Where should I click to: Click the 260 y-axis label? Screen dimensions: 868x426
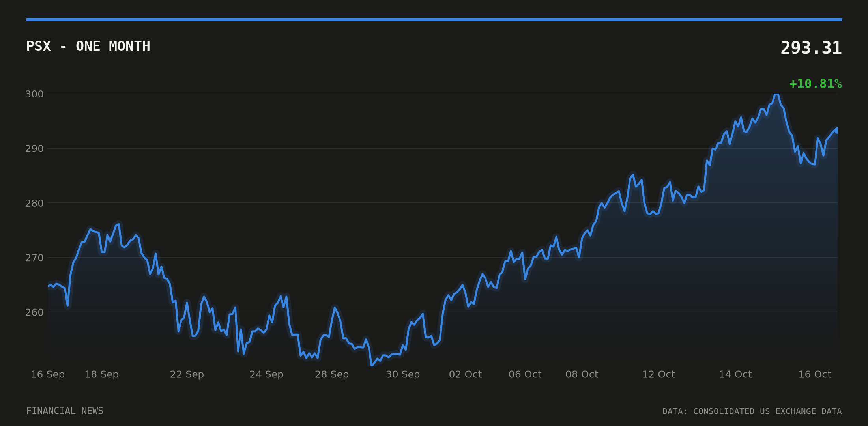coord(34,312)
